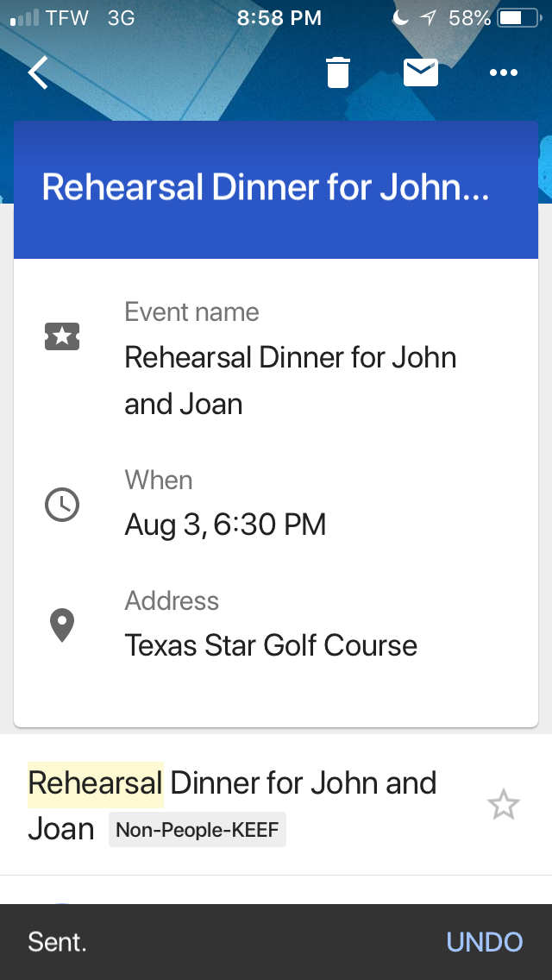Image resolution: width=552 pixels, height=980 pixels.
Task: Open the three-dot more options menu
Action: [504, 72]
